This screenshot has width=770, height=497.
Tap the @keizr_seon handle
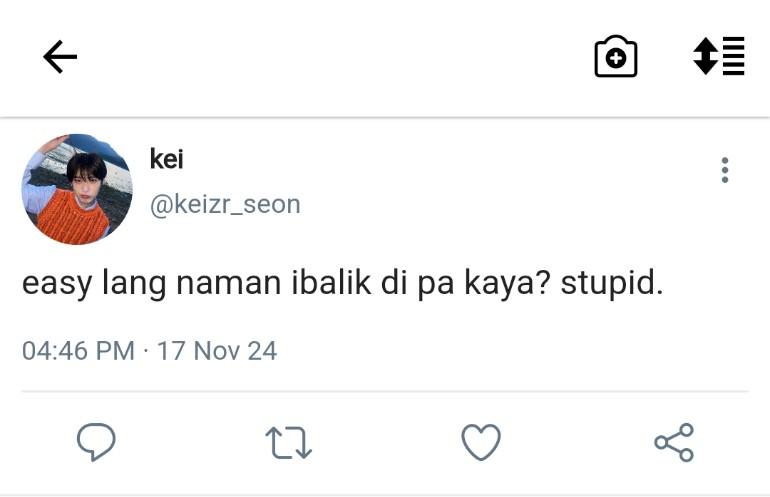[x=225, y=204]
